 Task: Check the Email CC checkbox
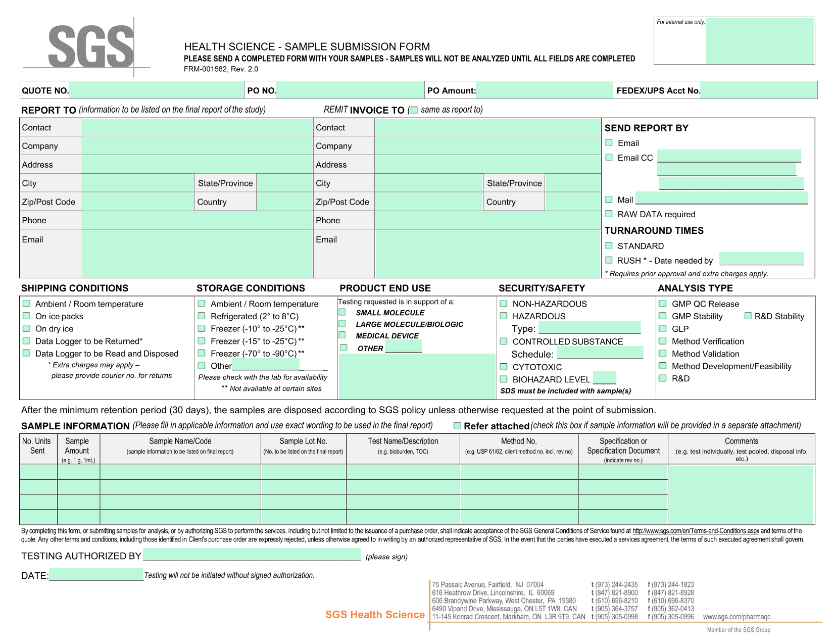click(609, 158)
